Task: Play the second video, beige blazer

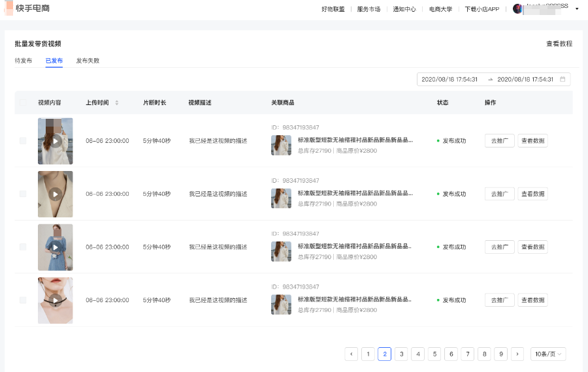Action: [55, 194]
